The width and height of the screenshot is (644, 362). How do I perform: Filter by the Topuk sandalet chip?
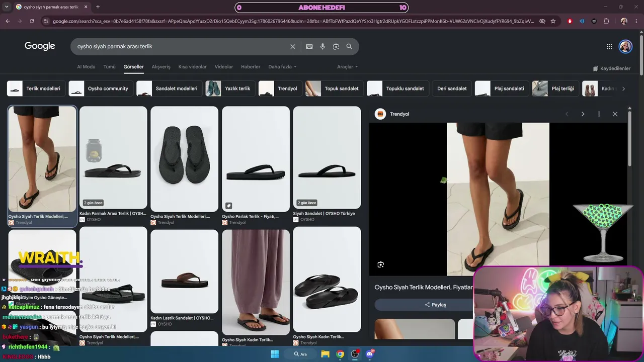[334, 88]
